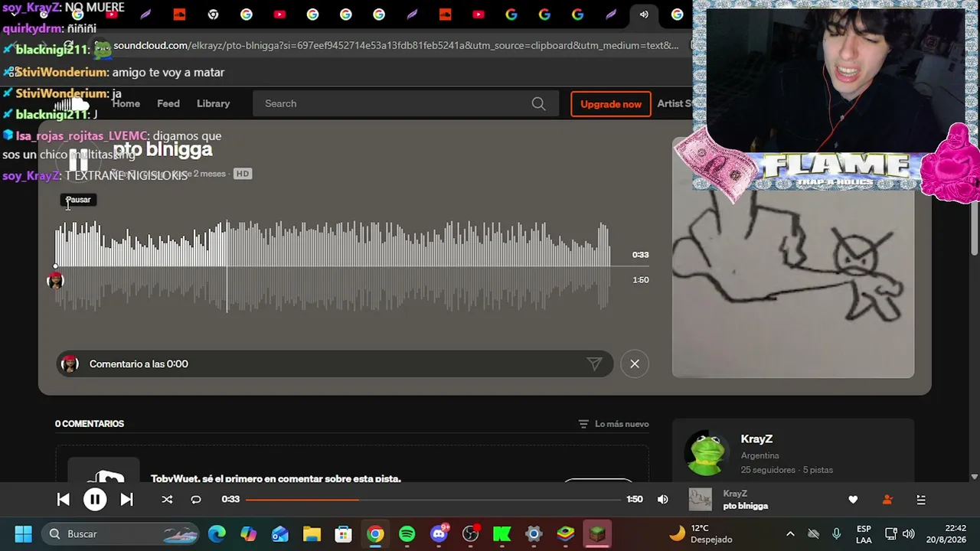Open the Settings gear in the taskbar
This screenshot has height=551, width=980.
tap(534, 534)
